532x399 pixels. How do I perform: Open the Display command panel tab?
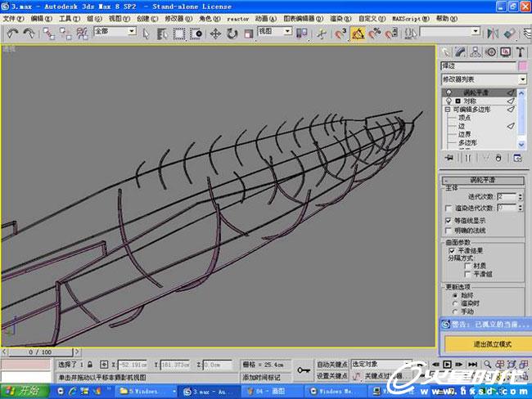point(506,52)
